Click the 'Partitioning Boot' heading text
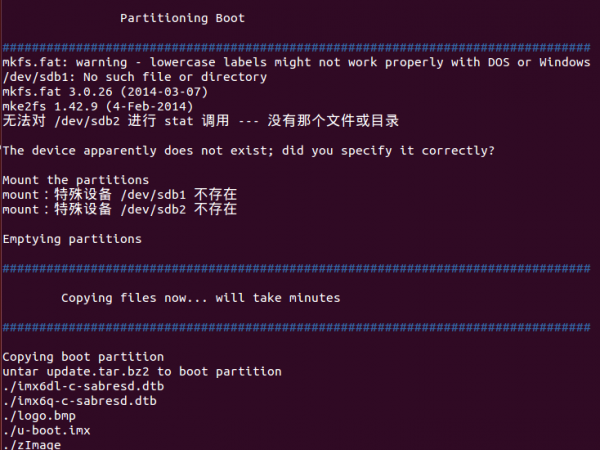The image size is (600, 450). pos(182,18)
